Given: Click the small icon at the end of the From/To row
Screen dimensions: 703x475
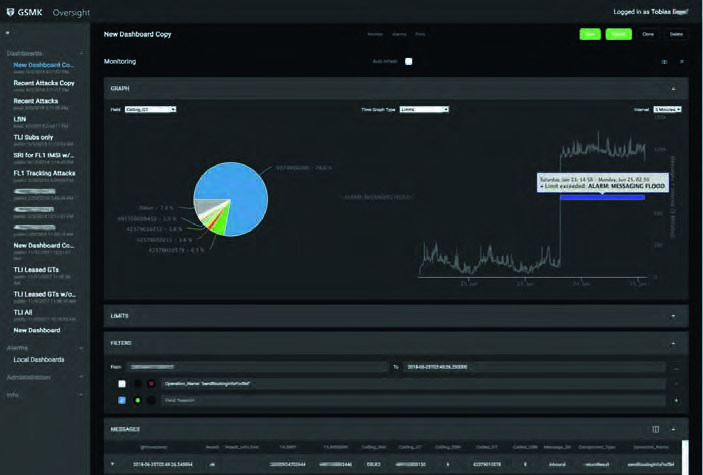Looking at the screenshot, I should click(x=676, y=368).
